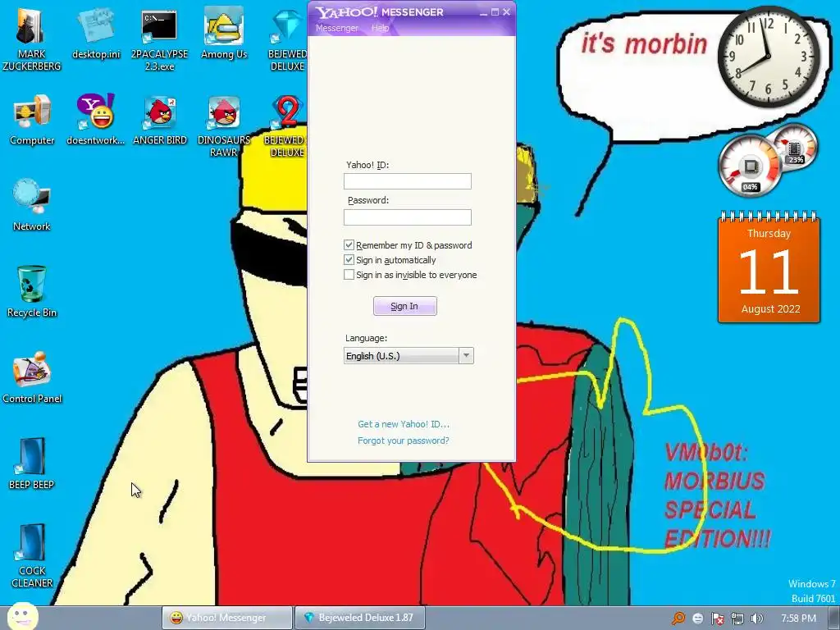The image size is (840, 630).
Task: Switch to Bejeweled Deluxe 1.87 taskbar button
Action: point(360,618)
